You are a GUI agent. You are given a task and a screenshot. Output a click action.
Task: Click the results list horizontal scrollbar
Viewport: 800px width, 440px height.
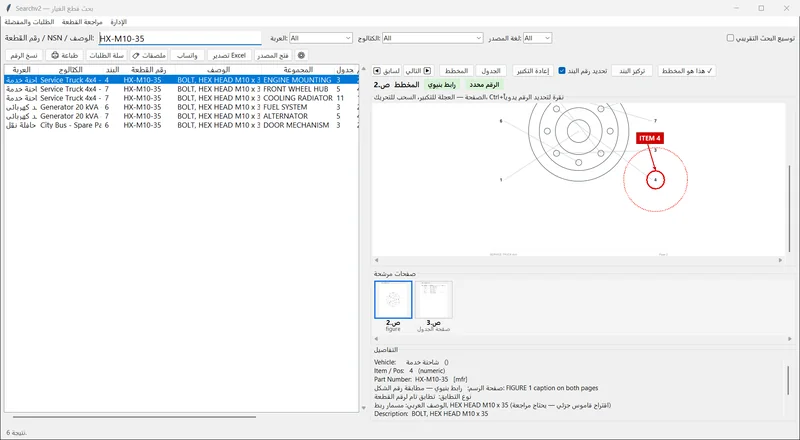[134, 417]
